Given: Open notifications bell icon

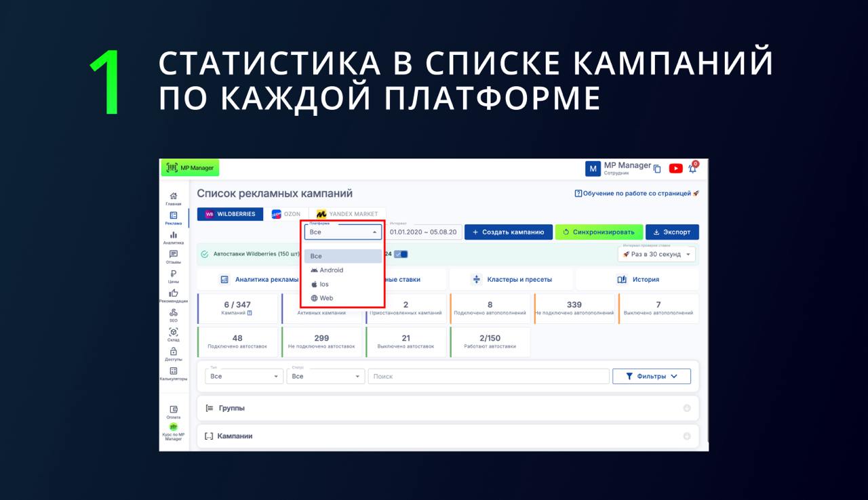Looking at the screenshot, I should click(692, 169).
